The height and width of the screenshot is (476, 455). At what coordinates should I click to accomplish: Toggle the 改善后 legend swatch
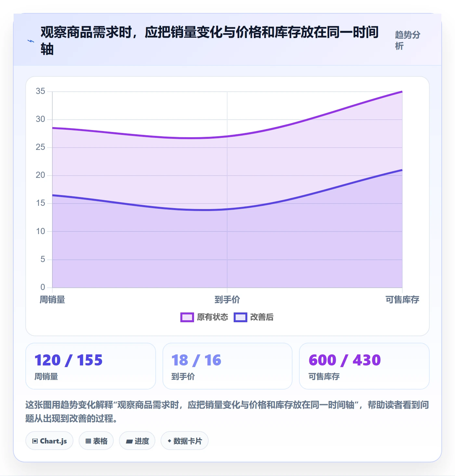[x=240, y=317]
